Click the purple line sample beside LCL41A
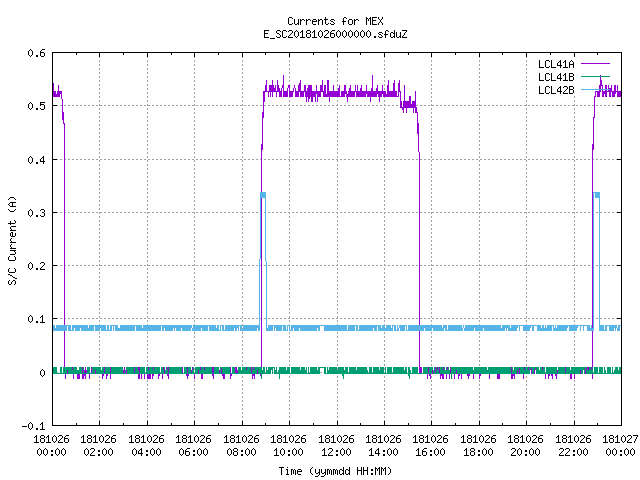Screen dimensions: 640x480 click(x=595, y=64)
